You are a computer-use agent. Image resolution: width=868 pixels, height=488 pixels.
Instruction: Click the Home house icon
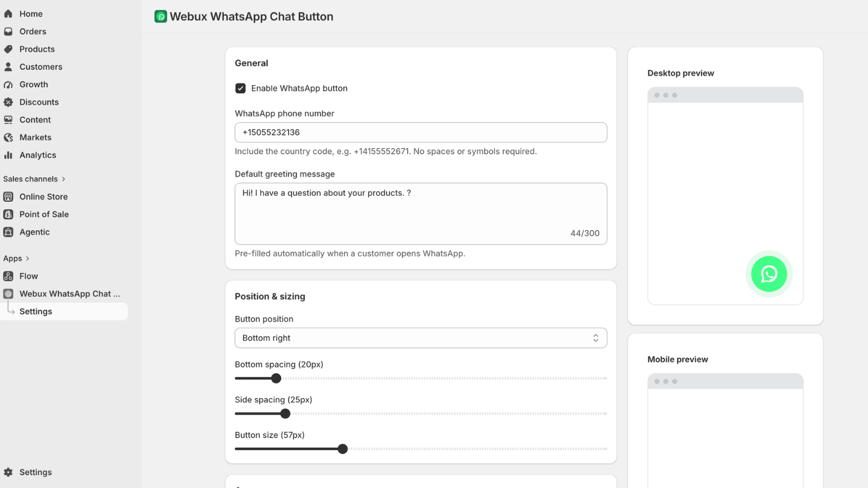click(8, 14)
